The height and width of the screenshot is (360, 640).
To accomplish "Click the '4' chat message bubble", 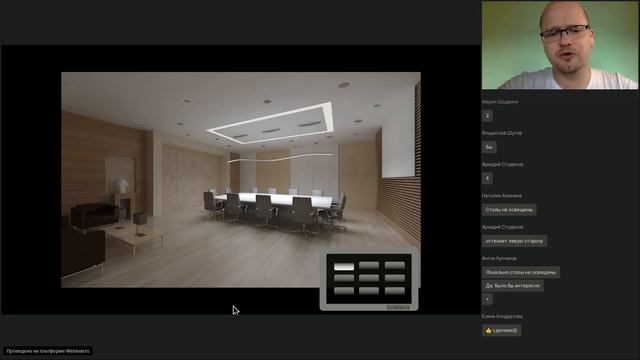I will point(487,178).
